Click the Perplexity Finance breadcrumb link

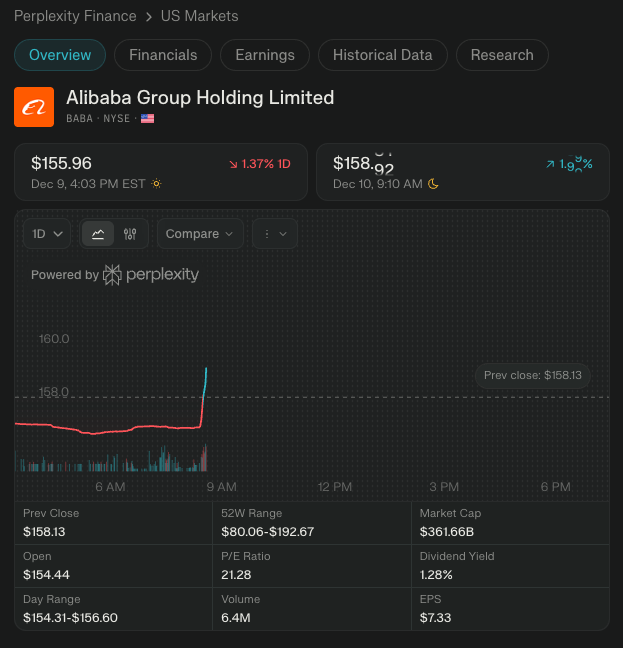[75, 16]
